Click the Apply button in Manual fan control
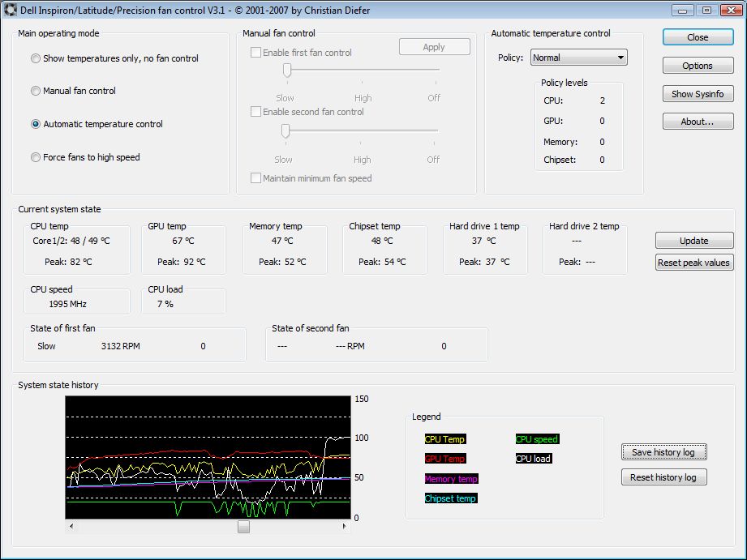The height and width of the screenshot is (560, 747). 434,47
